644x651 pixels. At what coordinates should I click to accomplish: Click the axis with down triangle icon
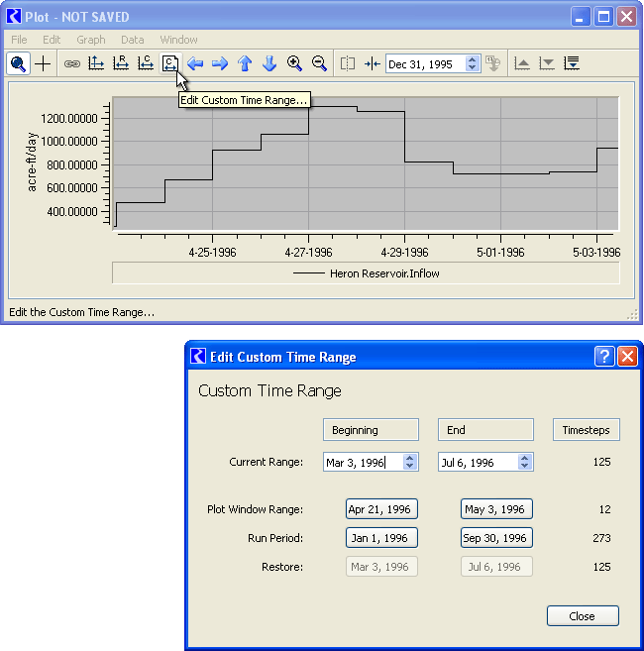(x=547, y=63)
